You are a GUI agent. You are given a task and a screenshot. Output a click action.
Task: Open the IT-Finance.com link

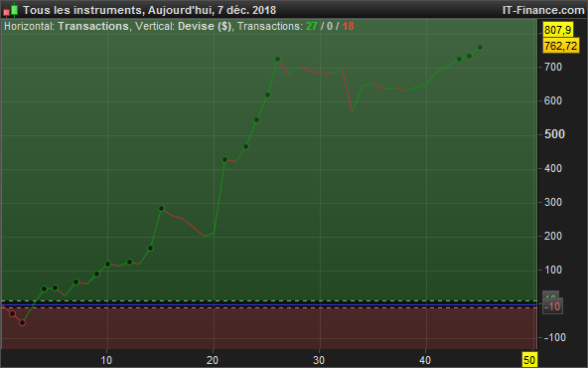543,10
